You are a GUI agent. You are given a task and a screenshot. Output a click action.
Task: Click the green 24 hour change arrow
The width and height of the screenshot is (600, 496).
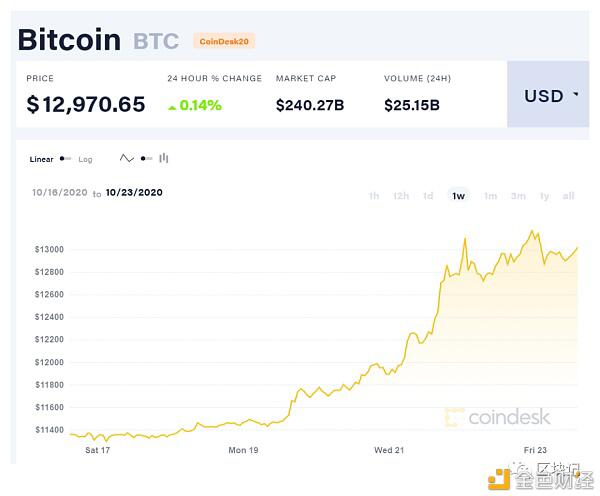172,104
